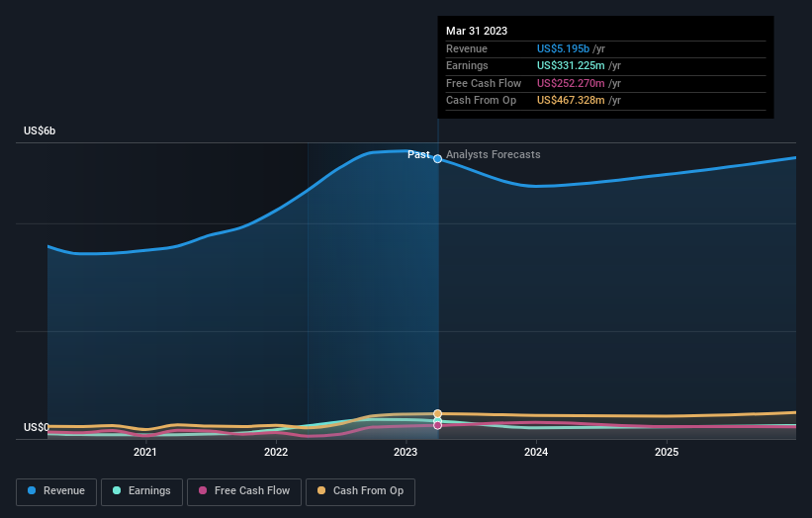Click the 2025 x-axis label
The image size is (812, 518).
667,453
